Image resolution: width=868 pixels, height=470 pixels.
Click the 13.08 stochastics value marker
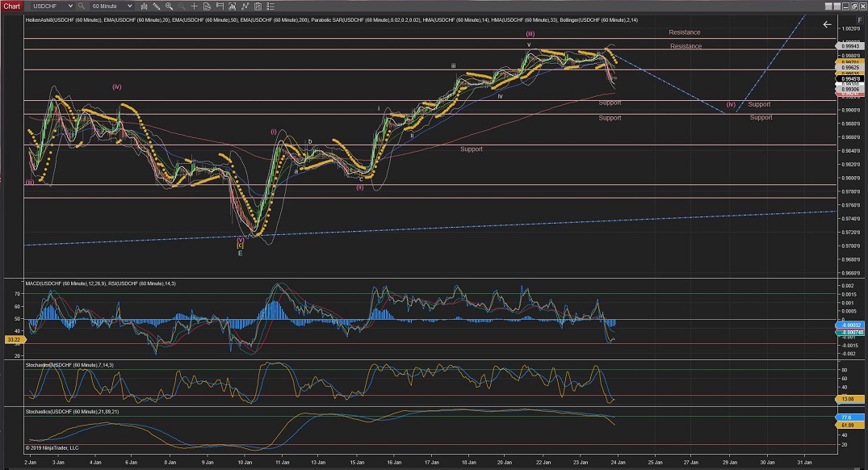pyautogui.click(x=848, y=399)
